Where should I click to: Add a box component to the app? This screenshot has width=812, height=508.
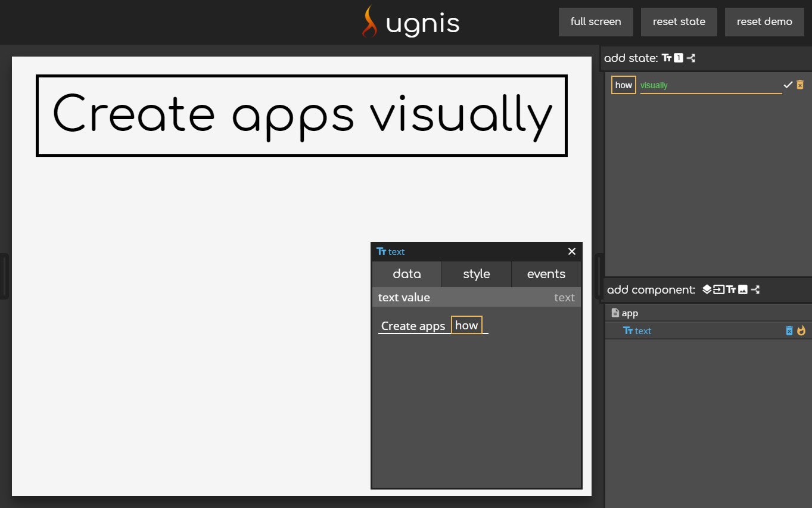click(707, 289)
